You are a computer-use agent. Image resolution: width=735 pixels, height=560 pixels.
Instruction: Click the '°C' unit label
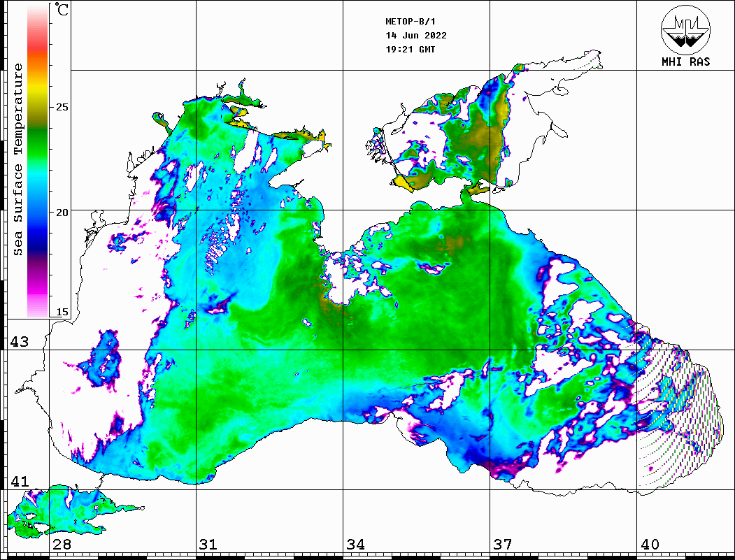(62, 9)
